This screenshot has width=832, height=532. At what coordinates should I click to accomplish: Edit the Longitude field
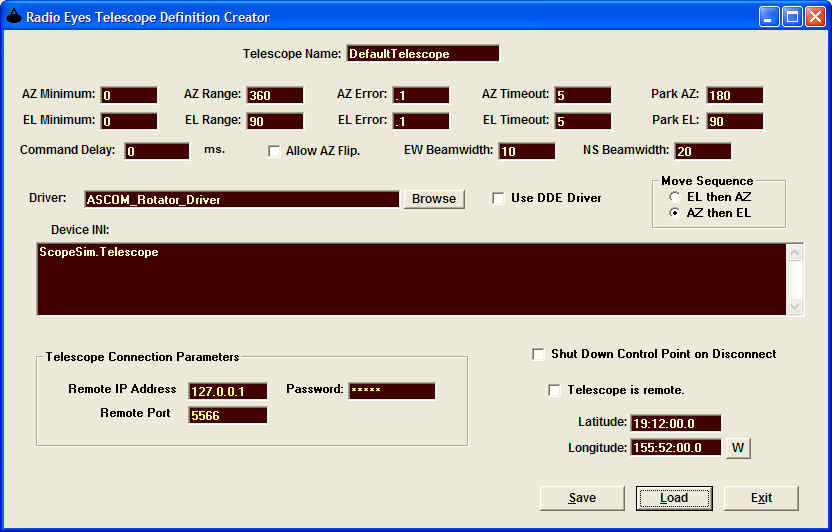click(676, 447)
